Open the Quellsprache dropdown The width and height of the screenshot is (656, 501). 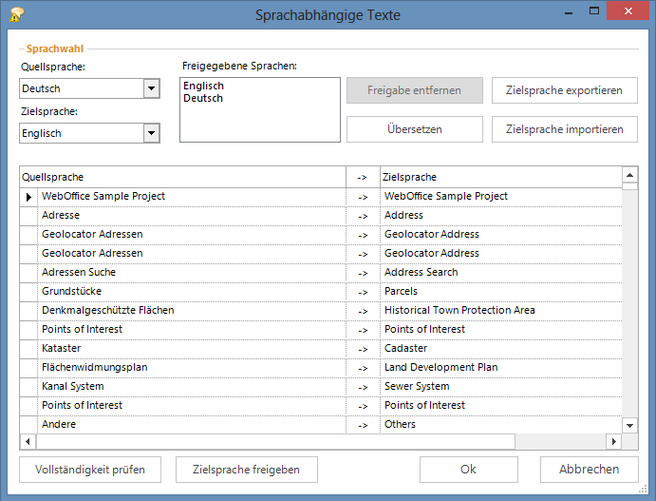[x=151, y=89]
